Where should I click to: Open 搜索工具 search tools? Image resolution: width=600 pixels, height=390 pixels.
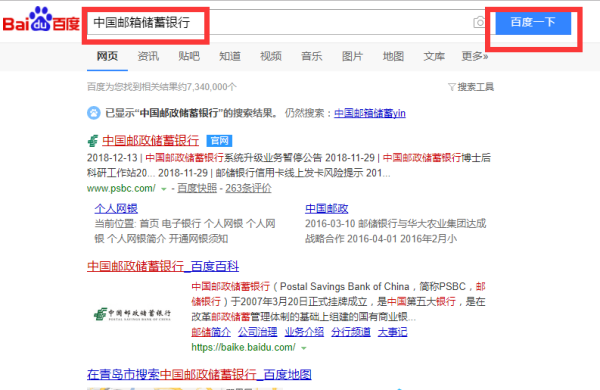tap(476, 87)
